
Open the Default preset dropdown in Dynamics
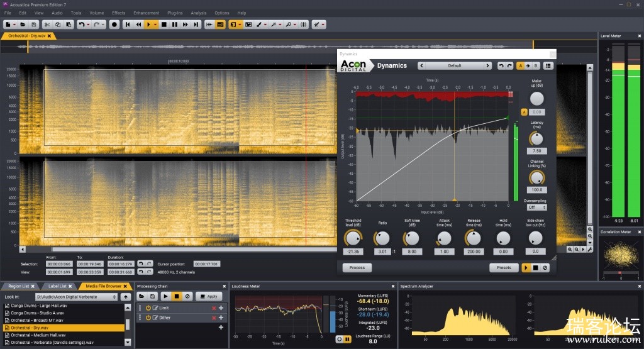pyautogui.click(x=455, y=65)
